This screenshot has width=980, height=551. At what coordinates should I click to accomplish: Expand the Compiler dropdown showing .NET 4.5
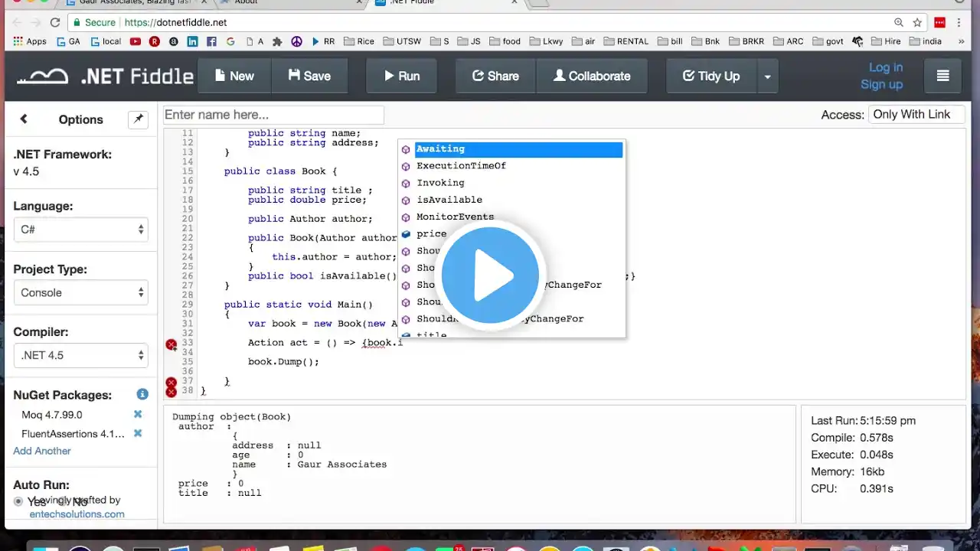[x=80, y=355]
